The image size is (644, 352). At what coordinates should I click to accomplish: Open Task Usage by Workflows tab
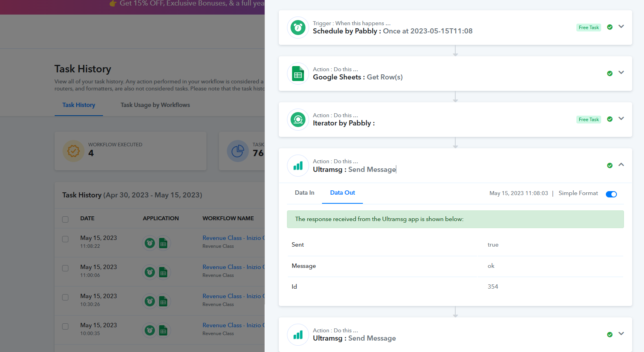pyautogui.click(x=155, y=105)
